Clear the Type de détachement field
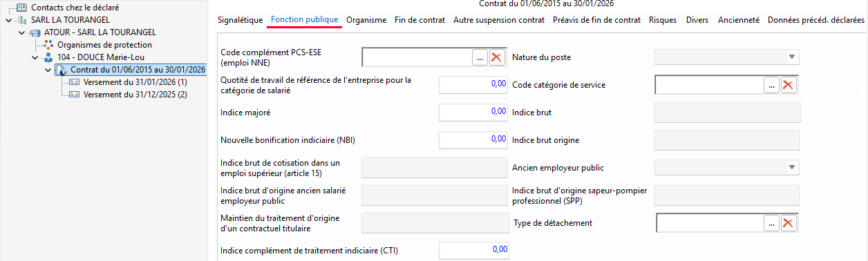The image size is (868, 261). click(789, 223)
